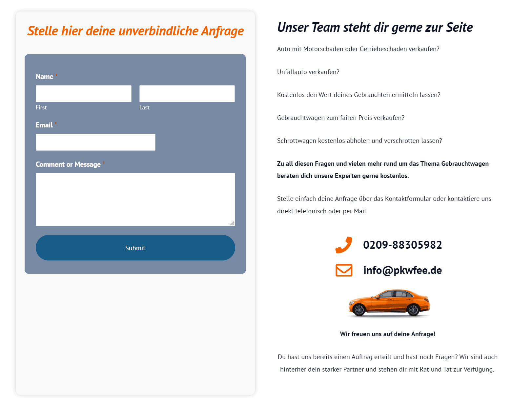The height and width of the screenshot is (402, 532).
Task: Click the heading Unser Team steht dir gerne zur Seite
Action: [375, 28]
